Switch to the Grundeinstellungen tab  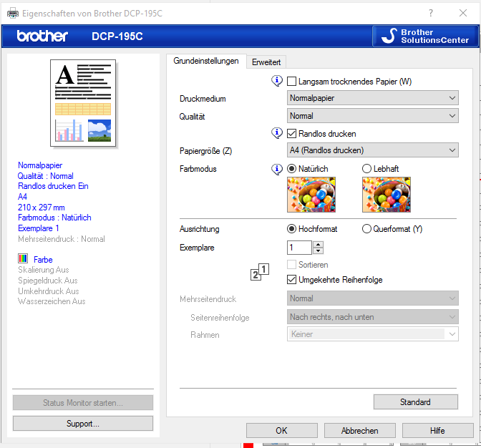pos(206,61)
